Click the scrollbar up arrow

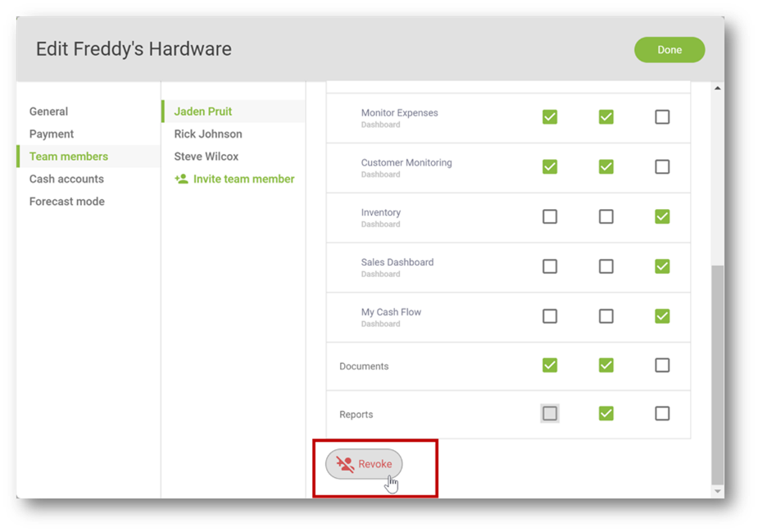tap(717, 88)
